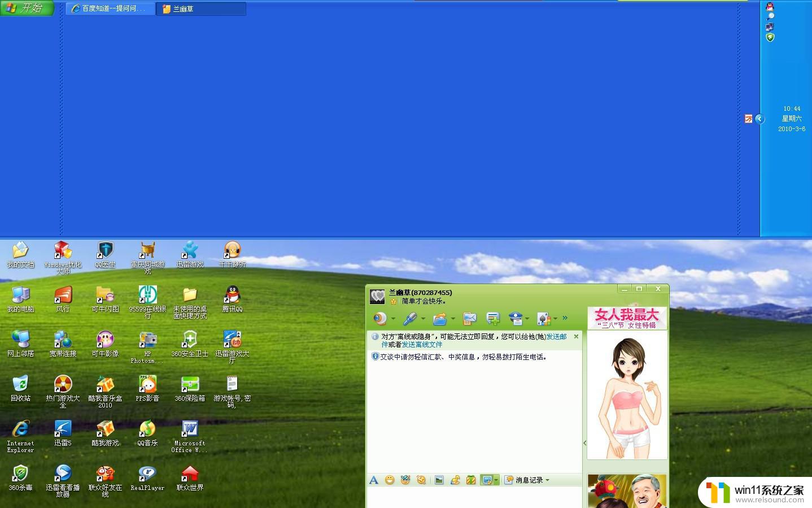Dismiss the offline notice bar

click(x=576, y=336)
